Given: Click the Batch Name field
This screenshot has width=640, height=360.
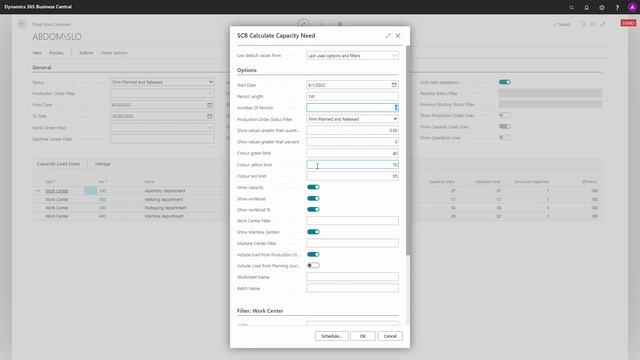Looking at the screenshot, I should click(x=352, y=288).
